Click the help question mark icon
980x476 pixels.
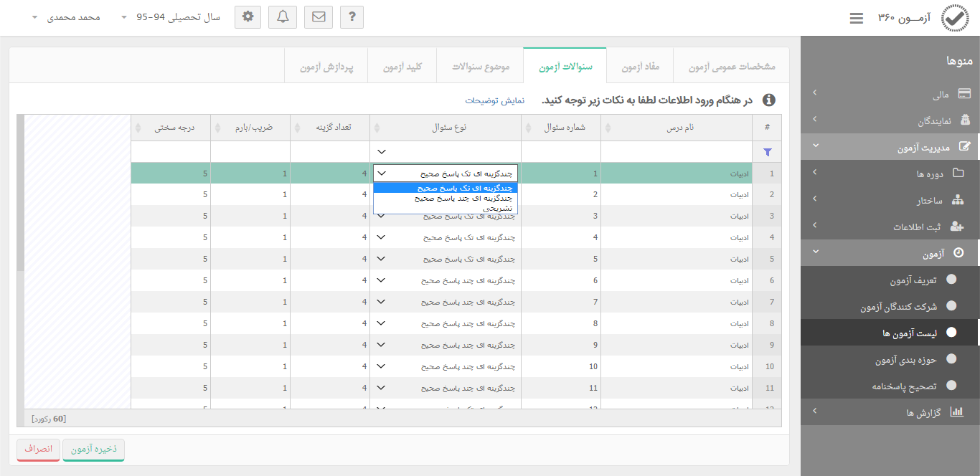click(352, 17)
